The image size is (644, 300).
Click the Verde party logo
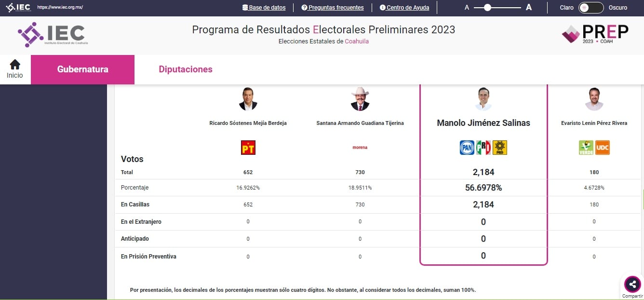click(586, 148)
